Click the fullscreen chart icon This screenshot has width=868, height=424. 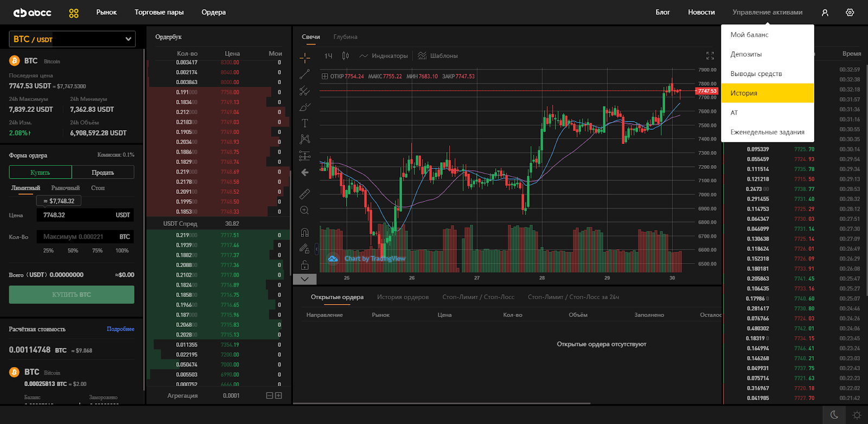coord(710,56)
